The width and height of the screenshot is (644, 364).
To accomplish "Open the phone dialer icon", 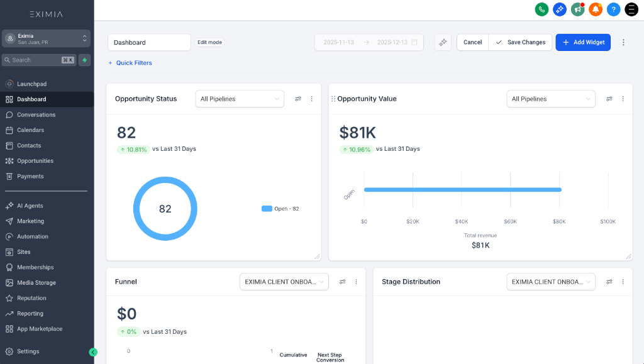I will [x=541, y=9].
